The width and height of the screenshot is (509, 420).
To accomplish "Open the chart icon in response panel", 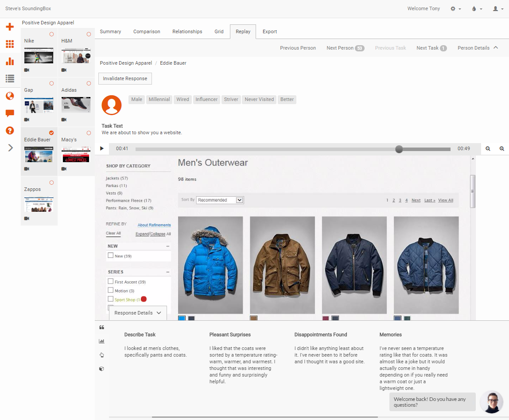I will 101,341.
